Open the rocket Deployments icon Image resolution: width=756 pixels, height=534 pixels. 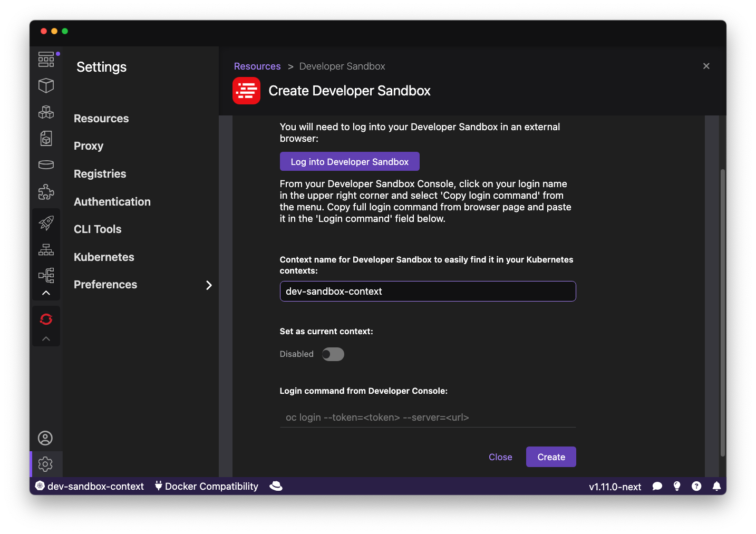pyautogui.click(x=46, y=223)
